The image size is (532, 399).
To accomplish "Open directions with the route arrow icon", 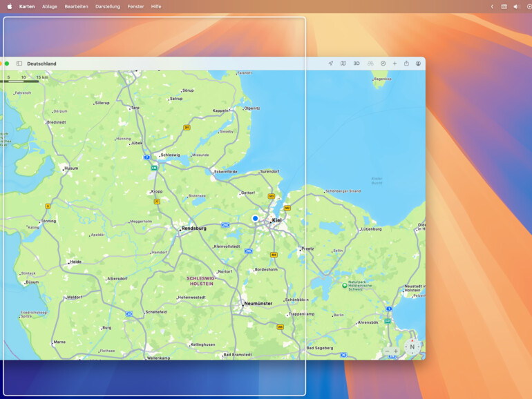I will pyautogui.click(x=383, y=64).
